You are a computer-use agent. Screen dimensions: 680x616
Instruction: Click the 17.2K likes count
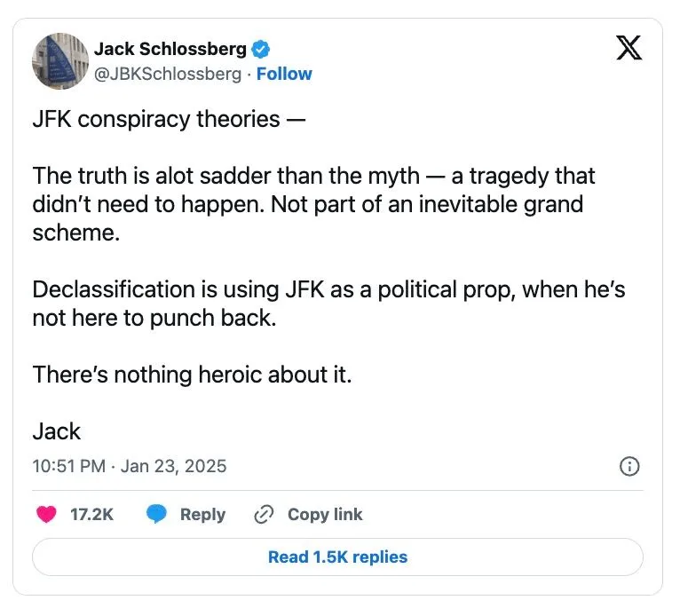tap(91, 515)
